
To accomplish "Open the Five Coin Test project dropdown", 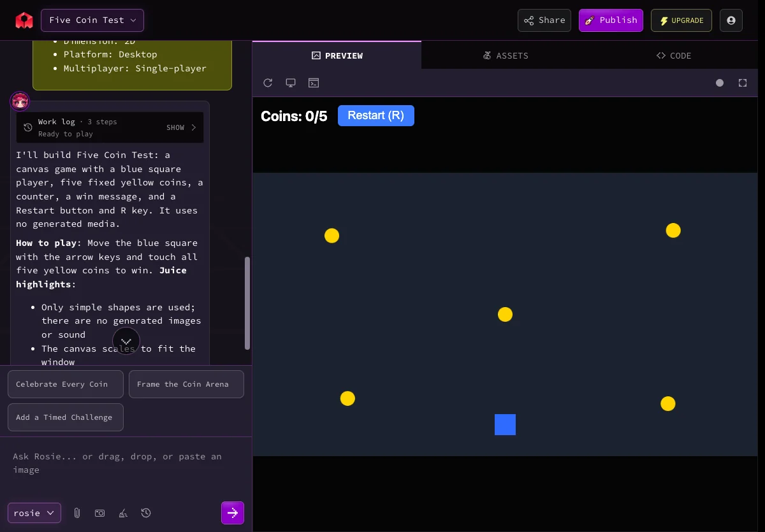I will point(92,20).
